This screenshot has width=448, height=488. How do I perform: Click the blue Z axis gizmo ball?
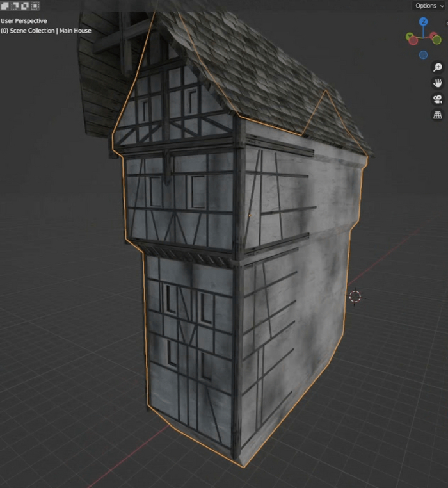[x=424, y=22]
